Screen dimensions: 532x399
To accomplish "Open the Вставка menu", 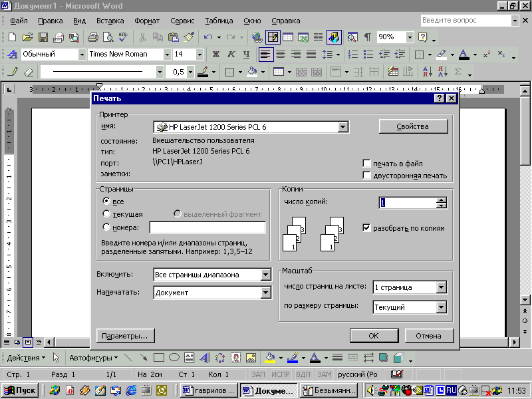I will (x=110, y=21).
